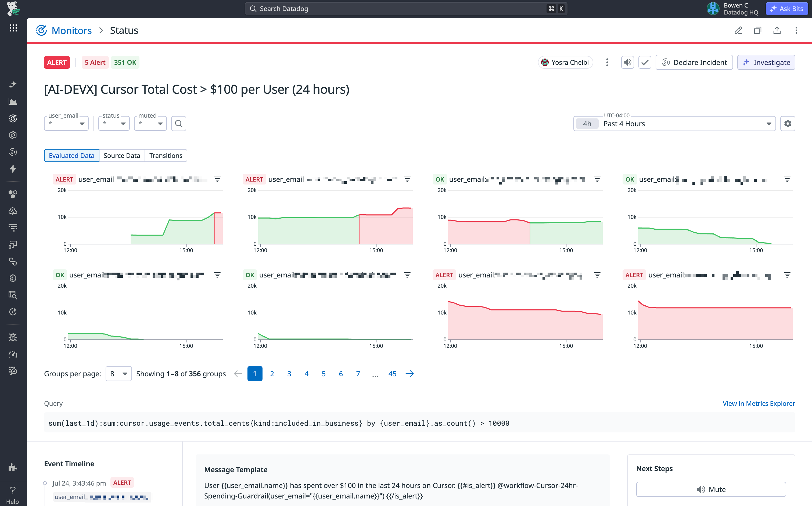Click the Yosra Chelbi creator chip
Screen dimensions: 812x506
pyautogui.click(x=565, y=62)
